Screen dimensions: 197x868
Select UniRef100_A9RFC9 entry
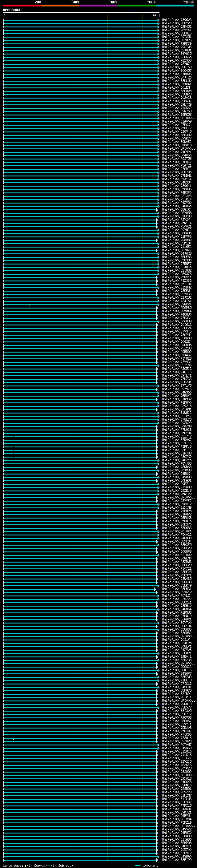(177, 43)
